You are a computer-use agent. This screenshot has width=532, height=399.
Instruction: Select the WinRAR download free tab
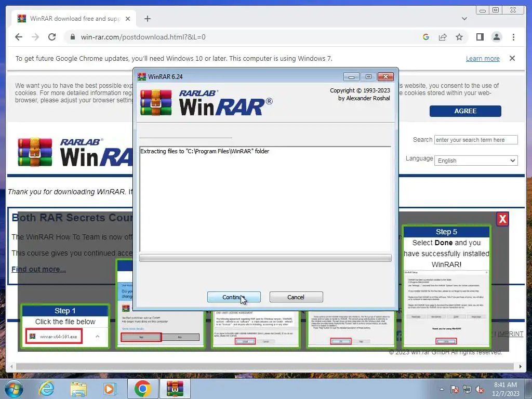(74, 19)
